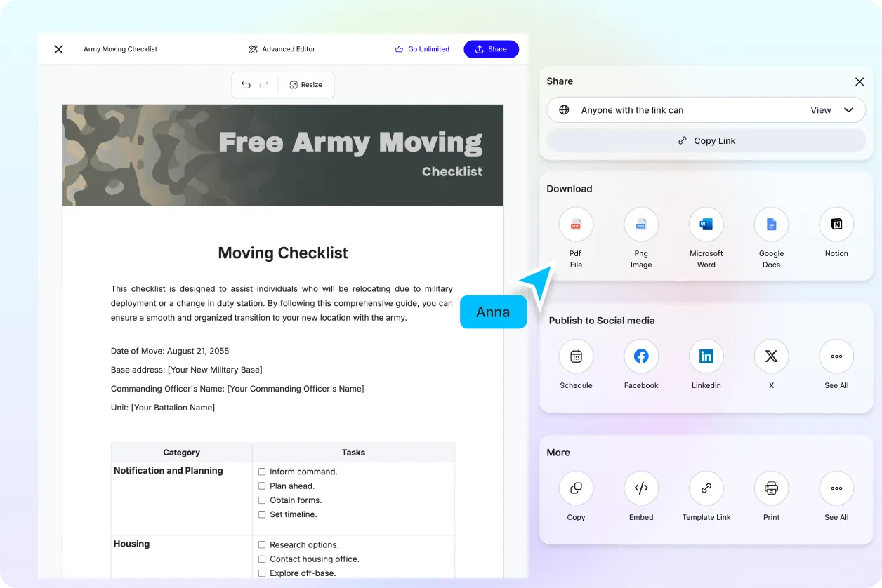The width and height of the screenshot is (882, 588).
Task: Download as Pdf File
Action: [x=576, y=225]
